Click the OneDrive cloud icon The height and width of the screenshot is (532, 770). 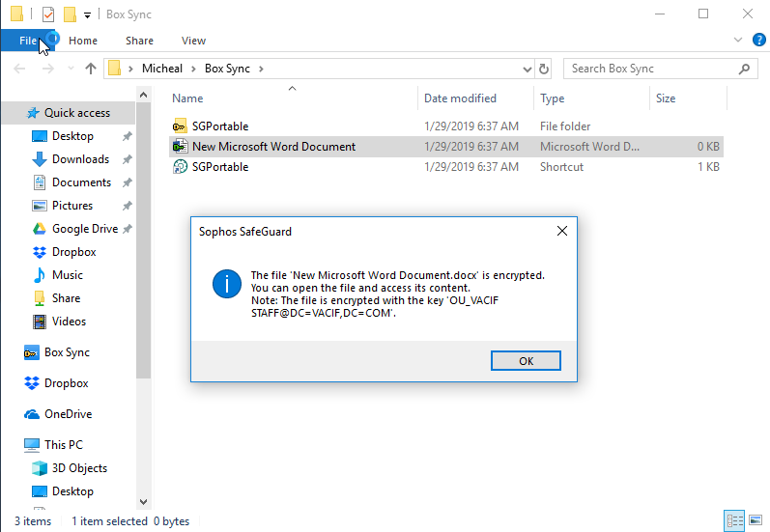32,414
